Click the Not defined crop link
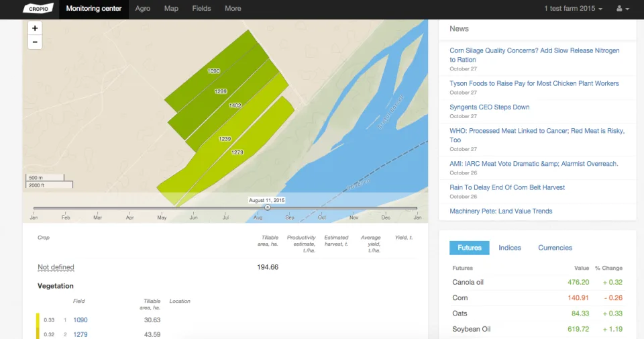Screen dimensions: 644x339 56,267
